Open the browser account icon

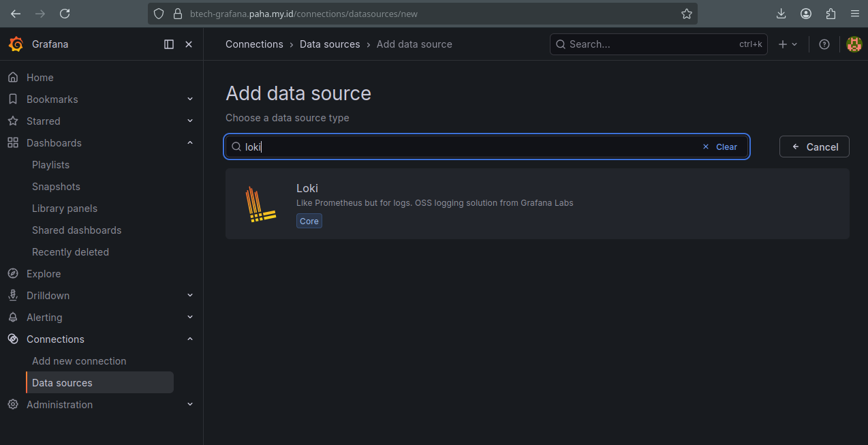(806, 14)
